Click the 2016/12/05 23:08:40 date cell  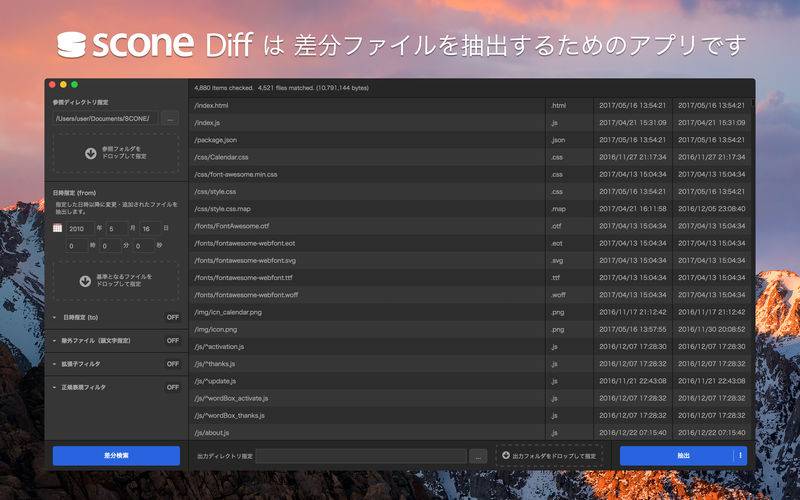tap(712, 209)
